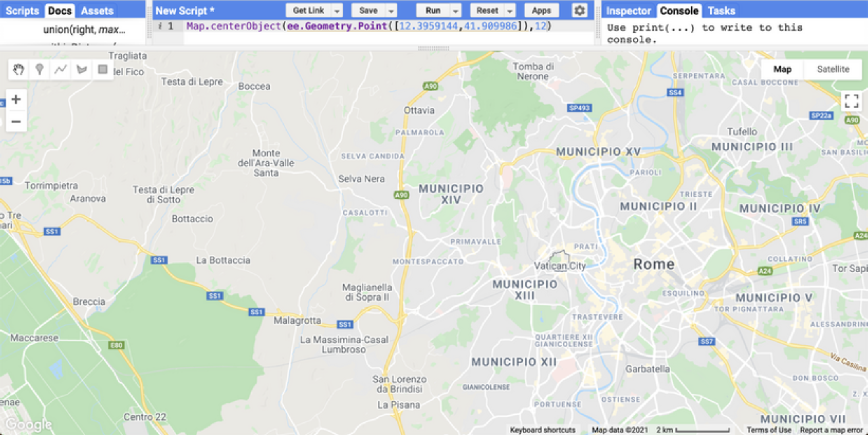The height and width of the screenshot is (436, 868).
Task: Click the console hint text
Action: pyautogui.click(x=705, y=34)
